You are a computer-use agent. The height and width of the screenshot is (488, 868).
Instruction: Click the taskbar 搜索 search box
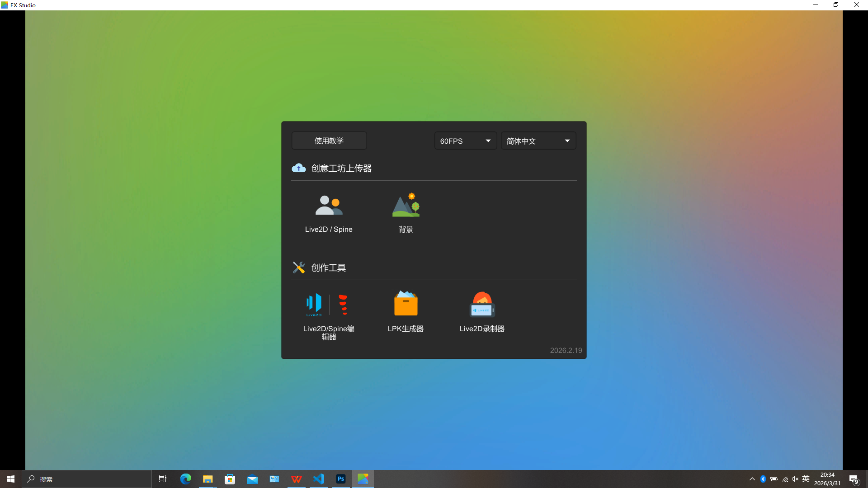pyautogui.click(x=86, y=479)
